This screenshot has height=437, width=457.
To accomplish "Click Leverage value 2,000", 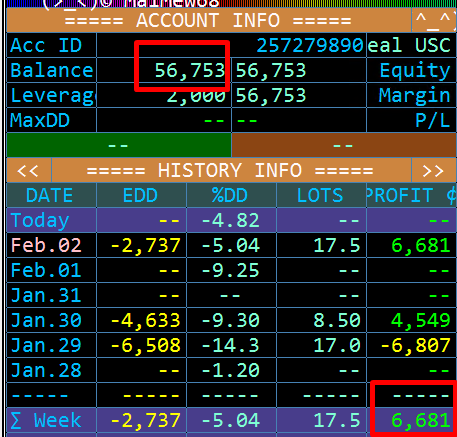I will pyautogui.click(x=196, y=96).
